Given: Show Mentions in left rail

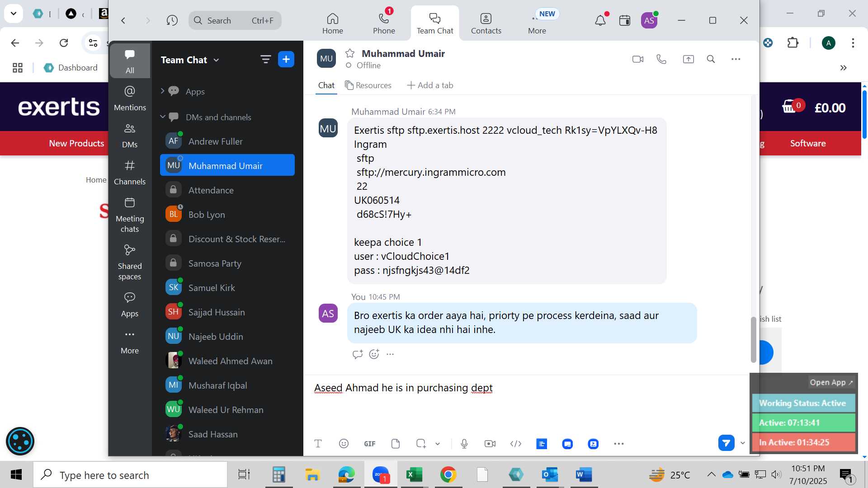Looking at the screenshot, I should click(130, 98).
